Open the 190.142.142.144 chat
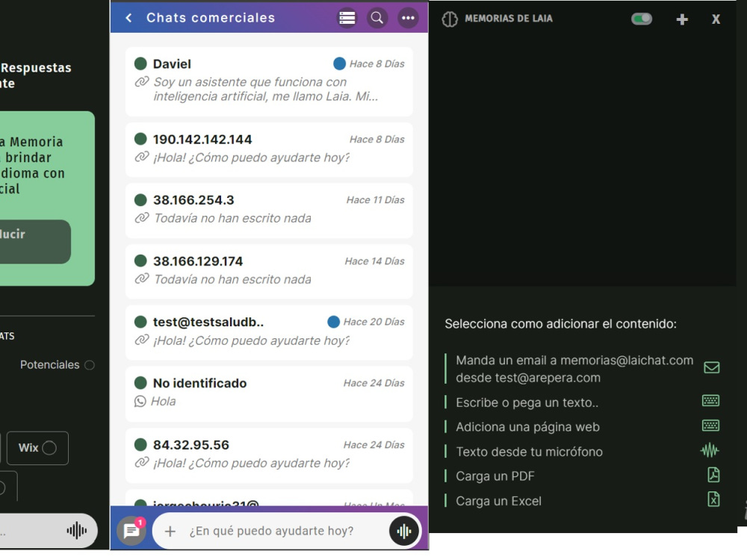The height and width of the screenshot is (560, 747). pos(269,149)
